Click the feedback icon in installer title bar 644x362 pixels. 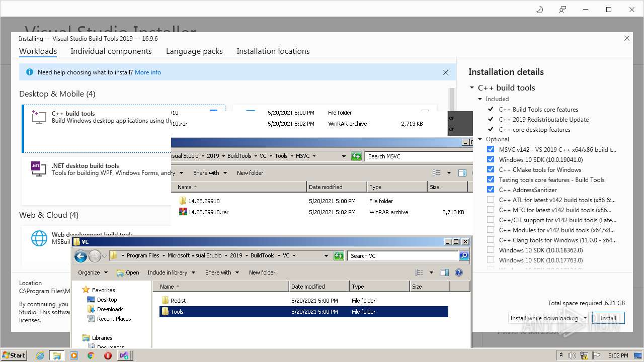(562, 10)
